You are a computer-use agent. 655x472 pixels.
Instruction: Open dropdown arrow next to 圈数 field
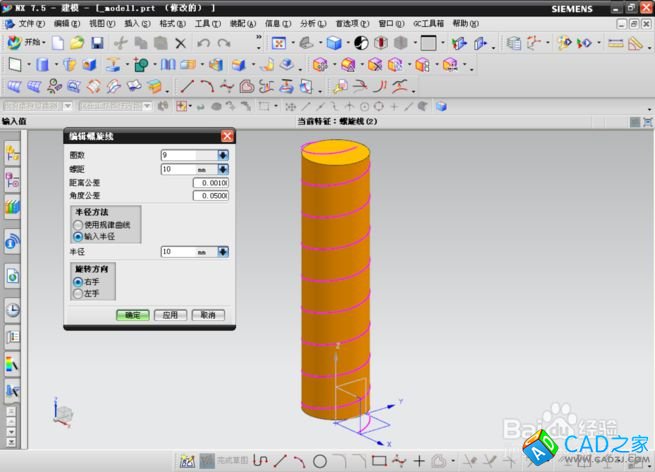[223, 155]
